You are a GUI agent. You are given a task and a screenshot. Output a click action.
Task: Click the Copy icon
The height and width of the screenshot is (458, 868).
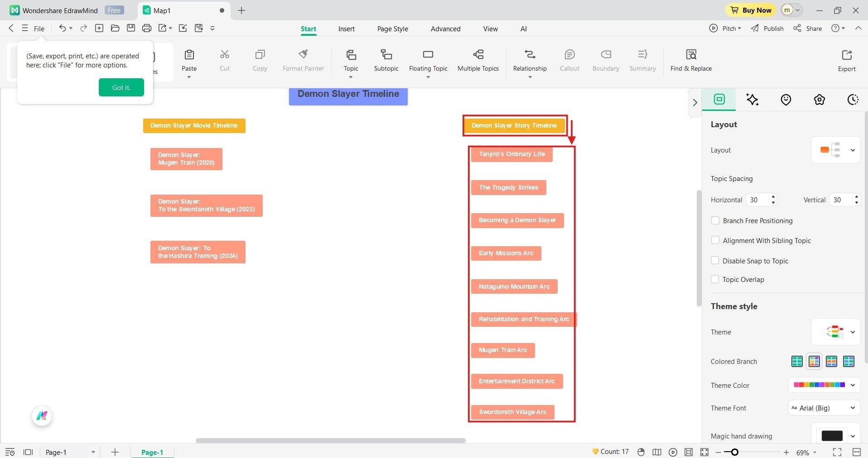[x=260, y=55]
